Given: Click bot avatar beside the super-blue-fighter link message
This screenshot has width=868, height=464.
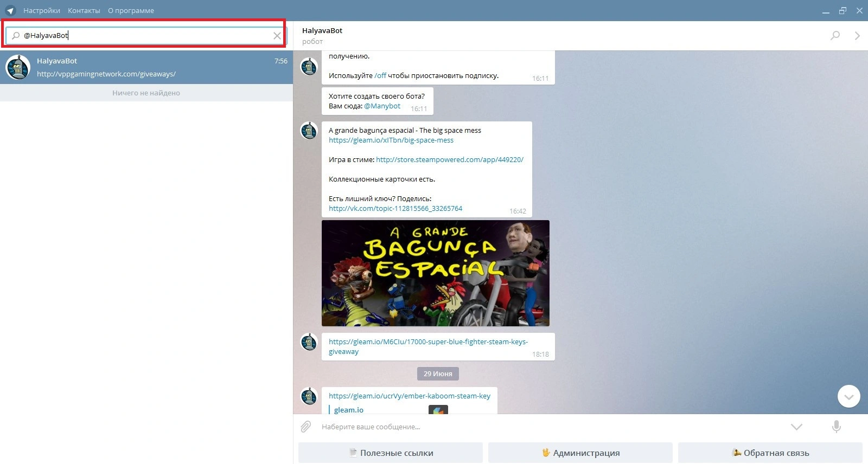Looking at the screenshot, I should (x=309, y=341).
